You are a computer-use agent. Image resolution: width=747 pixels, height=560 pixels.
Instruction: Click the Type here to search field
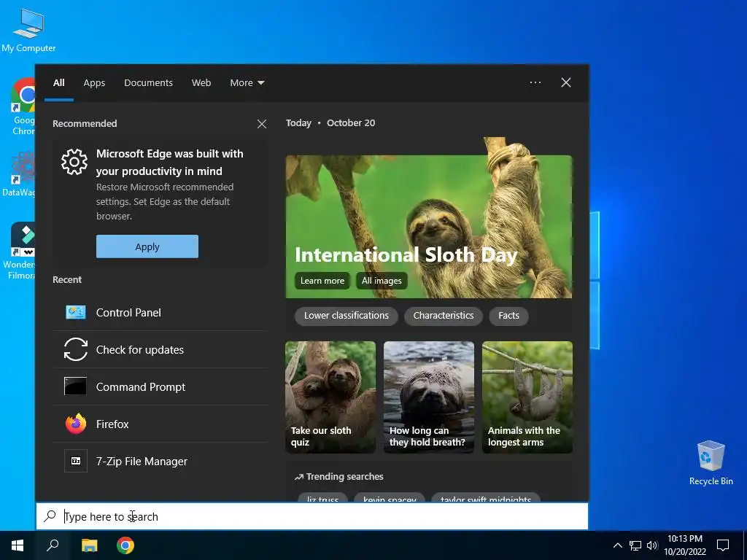click(x=312, y=516)
